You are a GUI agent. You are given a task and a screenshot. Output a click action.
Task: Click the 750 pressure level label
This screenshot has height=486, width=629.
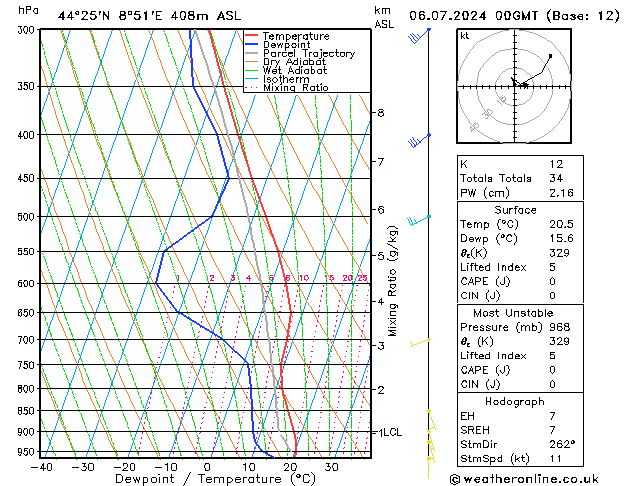click(x=28, y=365)
